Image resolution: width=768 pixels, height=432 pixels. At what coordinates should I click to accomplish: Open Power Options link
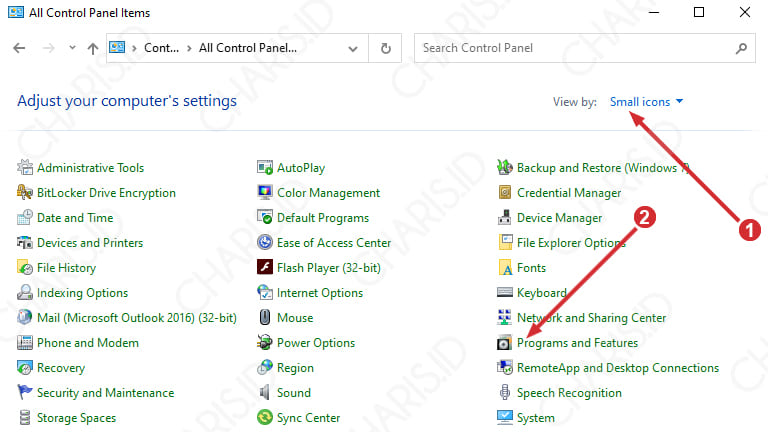[316, 343]
